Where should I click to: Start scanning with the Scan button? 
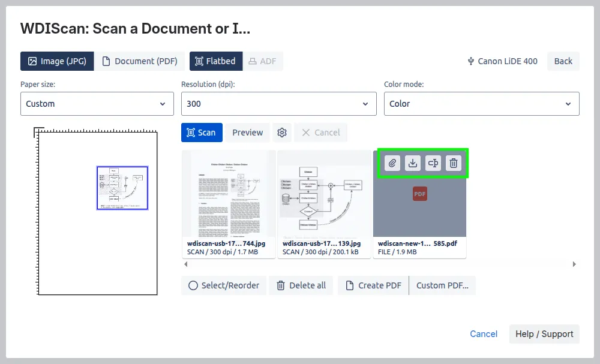tap(202, 133)
